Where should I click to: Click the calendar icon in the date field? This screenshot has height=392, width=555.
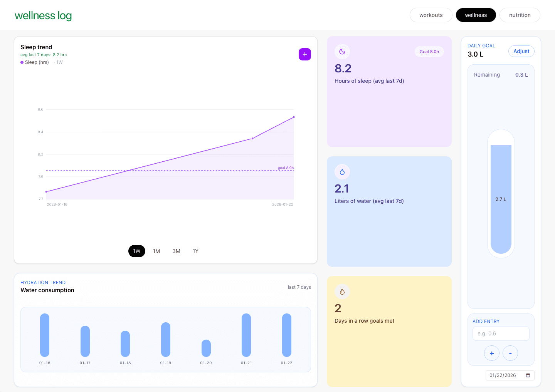pos(528,375)
